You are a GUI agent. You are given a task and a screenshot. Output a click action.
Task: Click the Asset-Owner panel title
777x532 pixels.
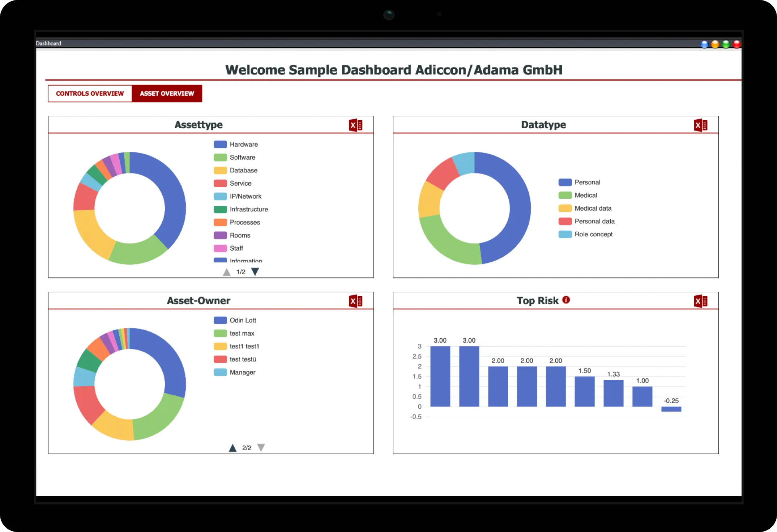click(x=198, y=301)
